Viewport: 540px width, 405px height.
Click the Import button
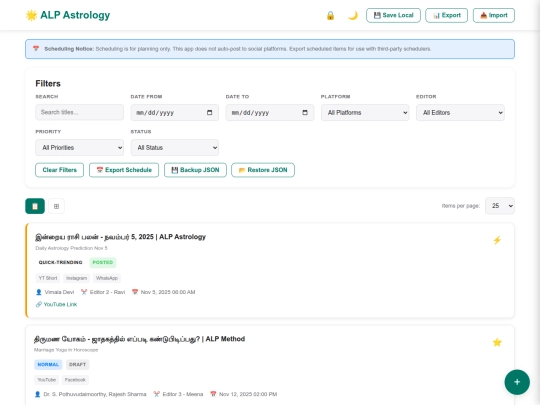coord(494,15)
